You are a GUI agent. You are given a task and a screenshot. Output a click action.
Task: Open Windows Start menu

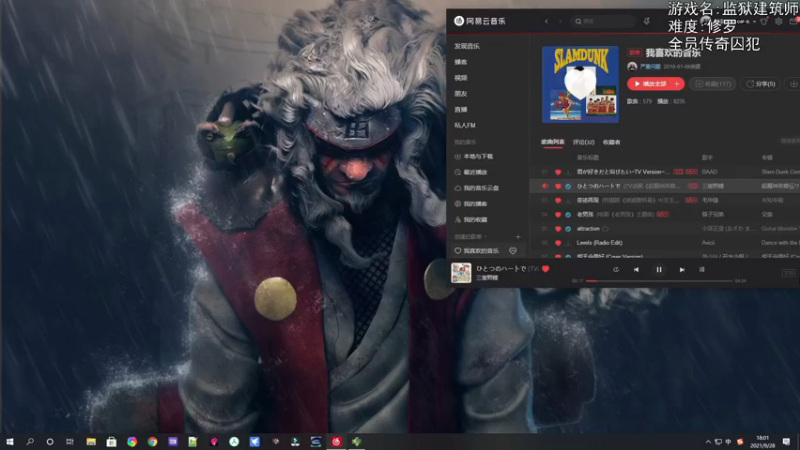pos(10,441)
